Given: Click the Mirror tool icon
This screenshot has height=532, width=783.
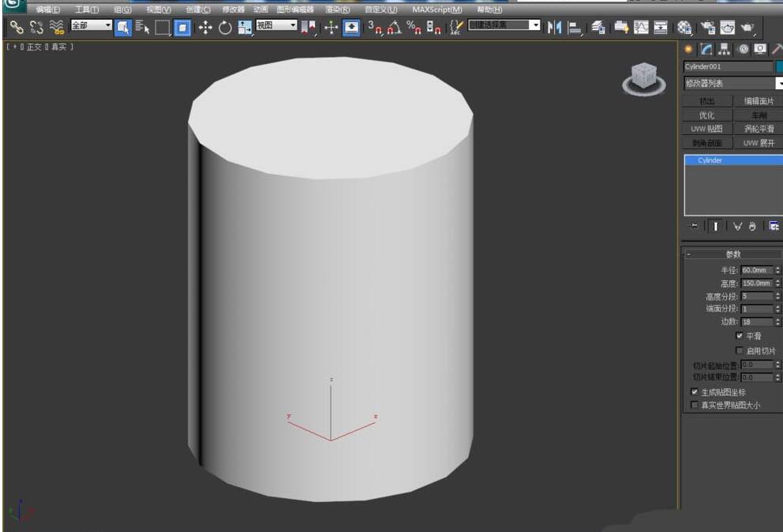Looking at the screenshot, I should click(x=554, y=28).
